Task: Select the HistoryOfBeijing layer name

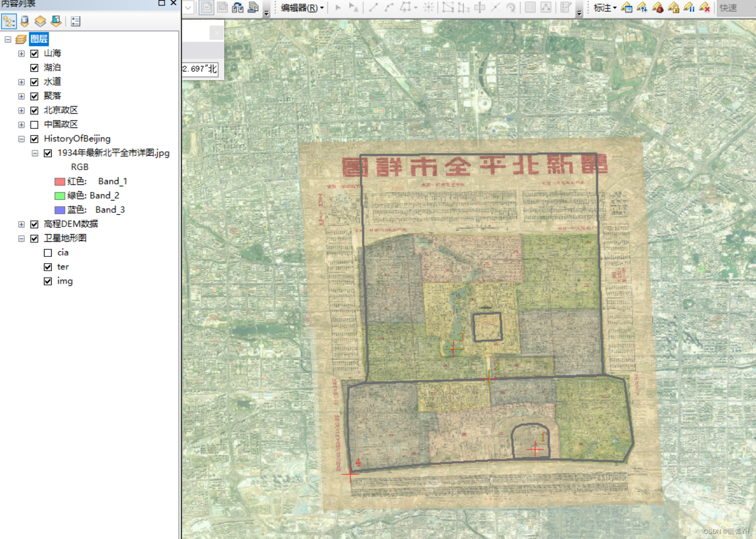Action: click(x=77, y=138)
